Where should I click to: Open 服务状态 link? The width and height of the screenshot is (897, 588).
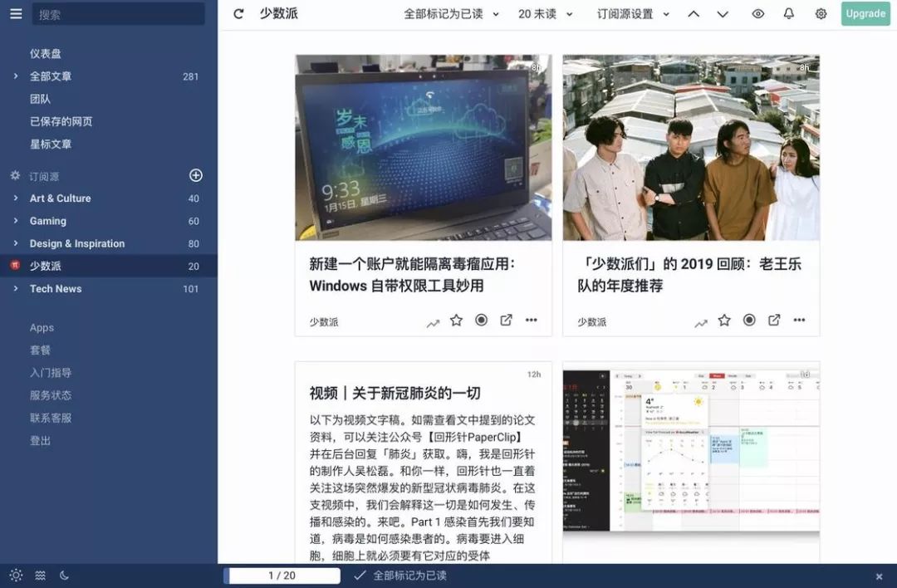51,395
